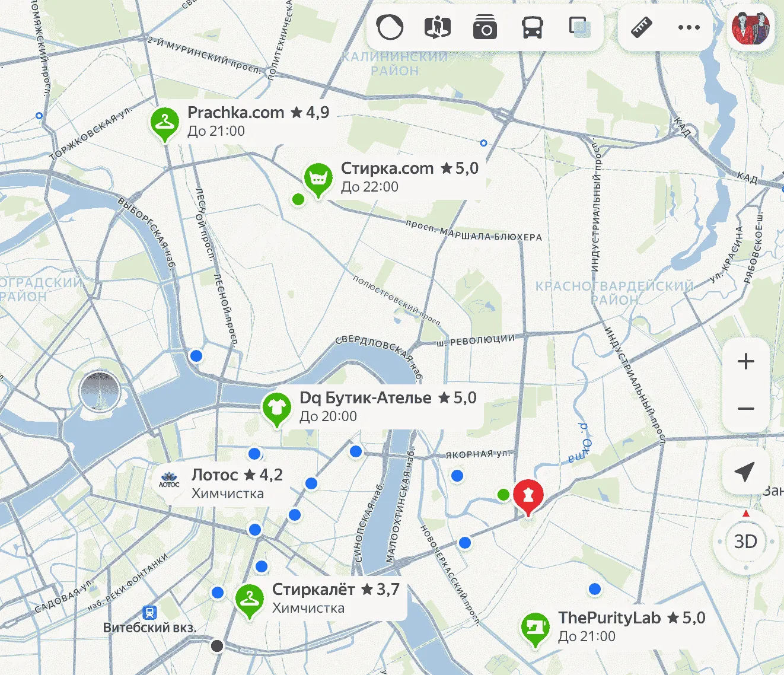Screen dimensions: 784x675
Task: Click the my location arrow button
Action: point(745,472)
